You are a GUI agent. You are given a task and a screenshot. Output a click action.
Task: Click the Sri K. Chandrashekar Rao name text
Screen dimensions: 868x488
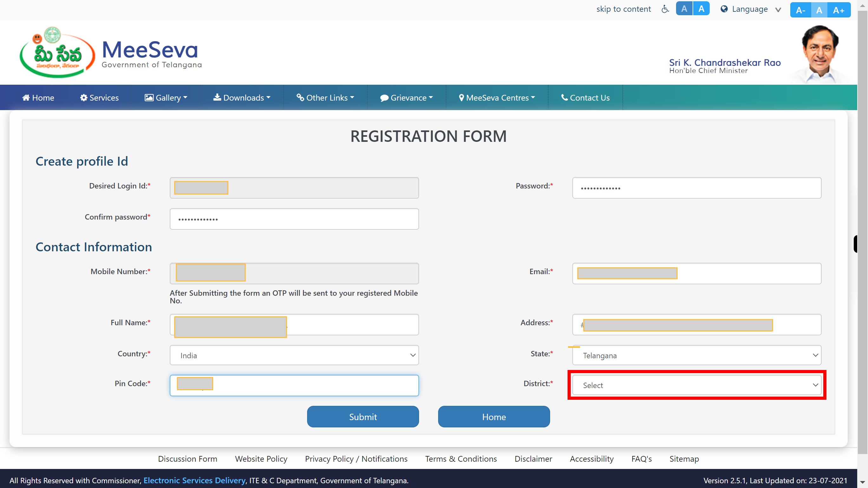(x=725, y=63)
